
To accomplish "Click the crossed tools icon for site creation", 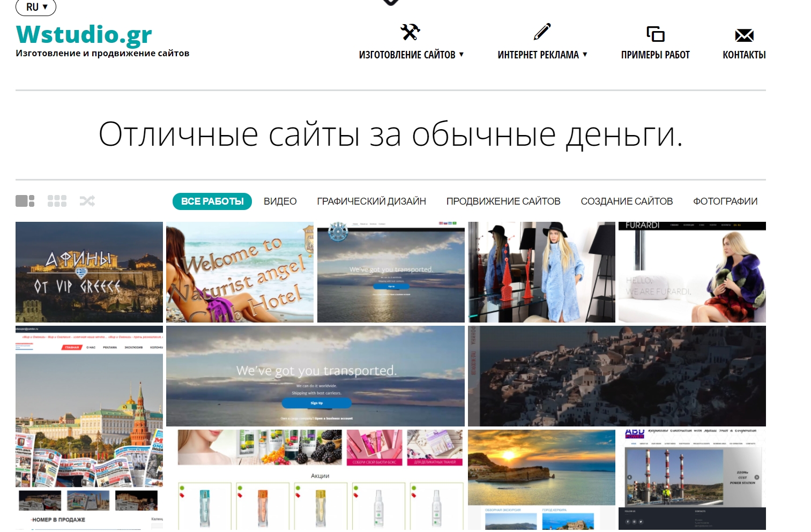I will pos(410,32).
